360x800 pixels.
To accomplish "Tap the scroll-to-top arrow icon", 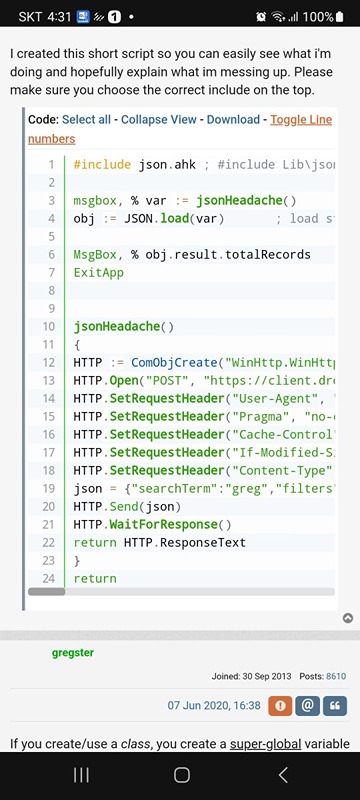I will [x=348, y=618].
